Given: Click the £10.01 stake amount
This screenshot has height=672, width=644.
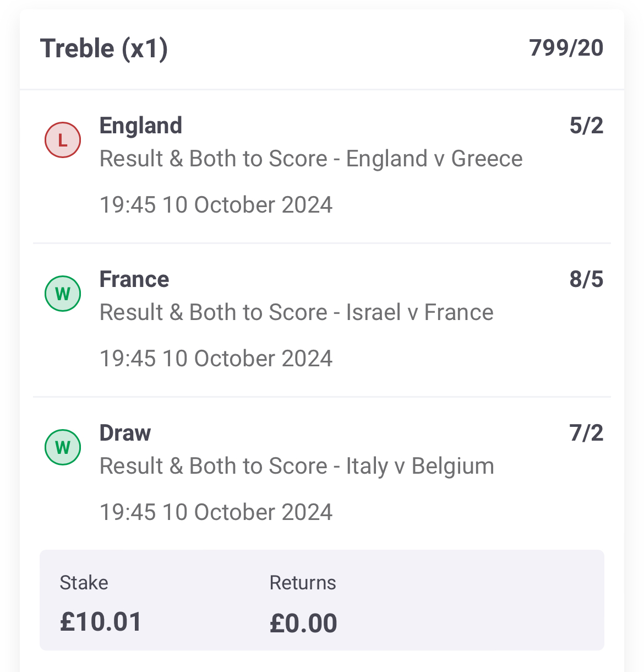Looking at the screenshot, I should point(101,622).
